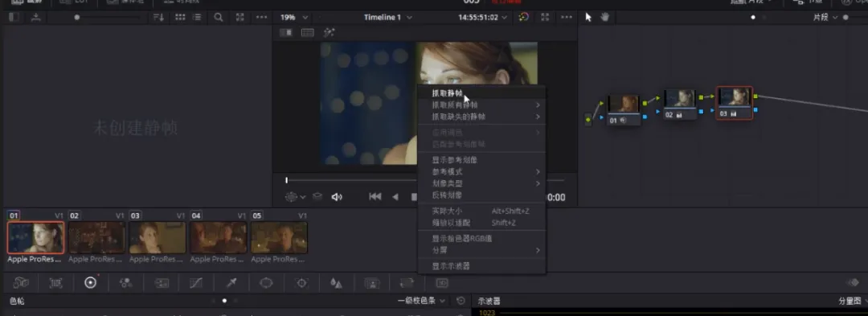Select node 02 in node graph
This screenshot has width=868, height=316.
coord(680,104)
